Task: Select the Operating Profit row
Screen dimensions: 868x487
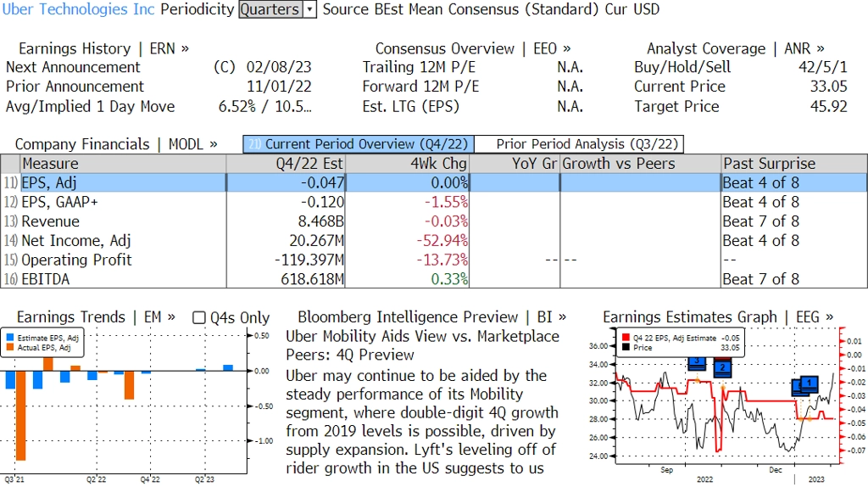Action: [x=434, y=260]
